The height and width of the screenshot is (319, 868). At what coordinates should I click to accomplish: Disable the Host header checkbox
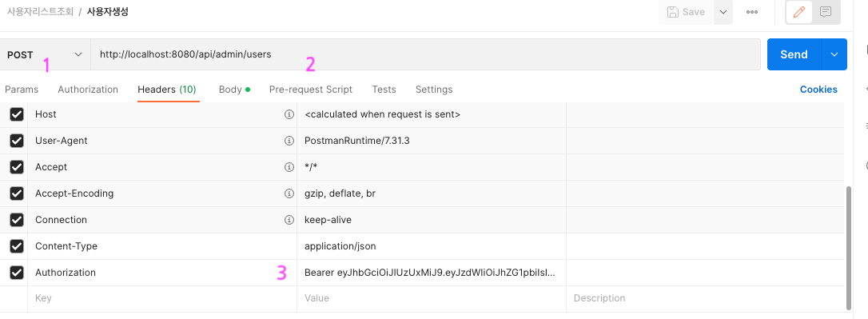[17, 114]
